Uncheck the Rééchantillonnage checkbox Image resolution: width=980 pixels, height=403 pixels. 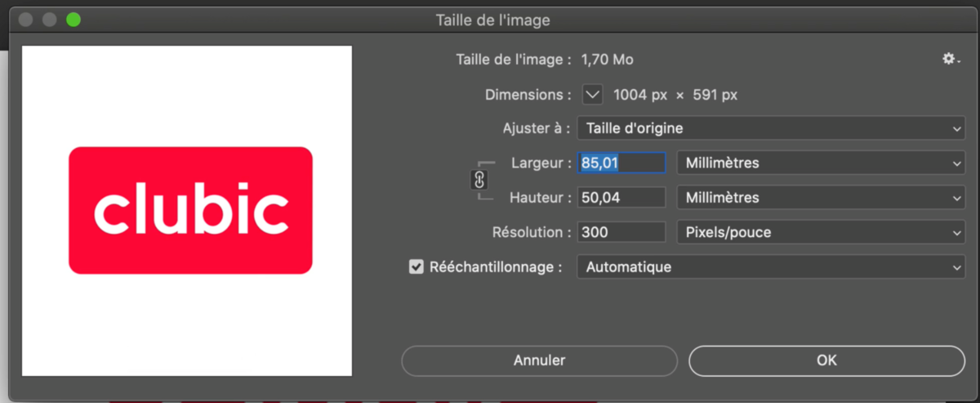pos(416,267)
